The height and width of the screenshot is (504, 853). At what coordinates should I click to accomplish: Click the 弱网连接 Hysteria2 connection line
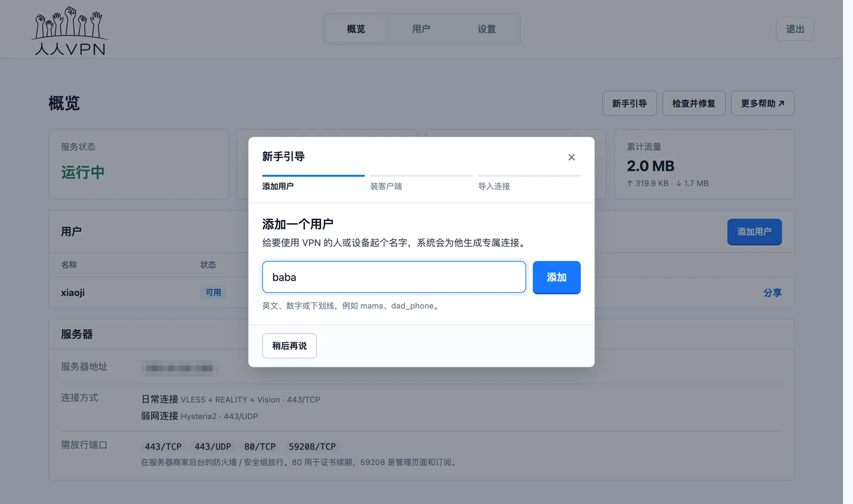199,416
